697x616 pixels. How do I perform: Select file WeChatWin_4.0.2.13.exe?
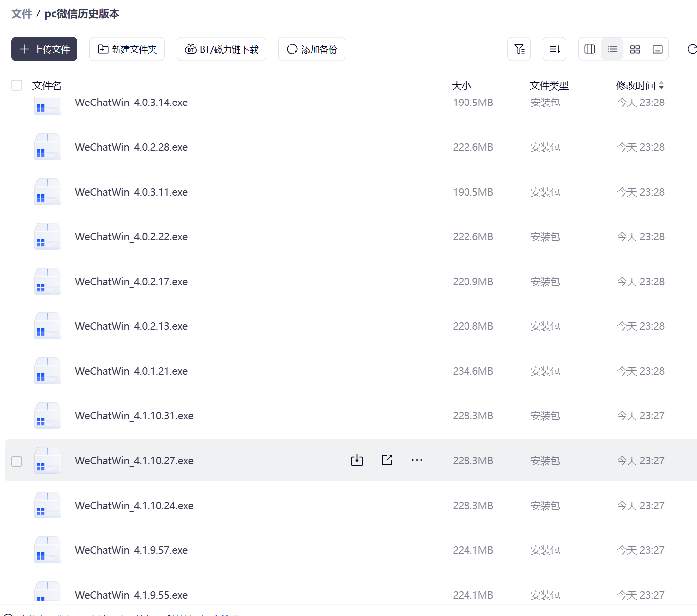pyautogui.click(x=131, y=326)
